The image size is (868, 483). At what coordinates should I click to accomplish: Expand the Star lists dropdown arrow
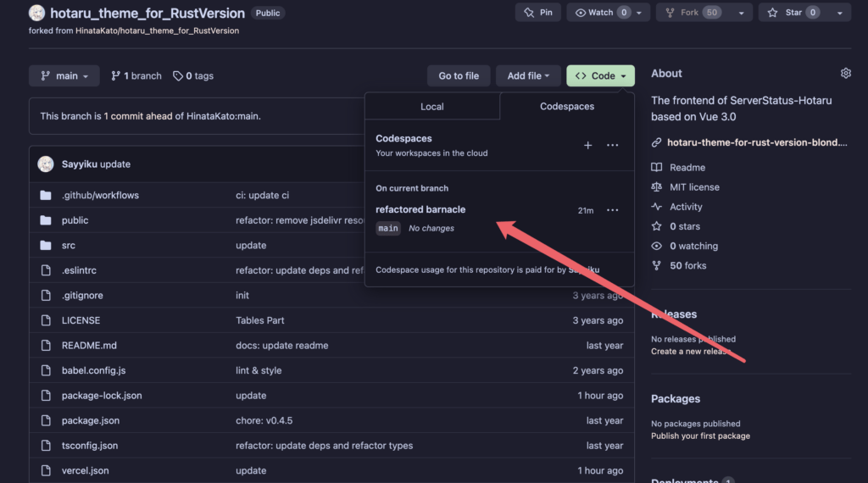[840, 12]
